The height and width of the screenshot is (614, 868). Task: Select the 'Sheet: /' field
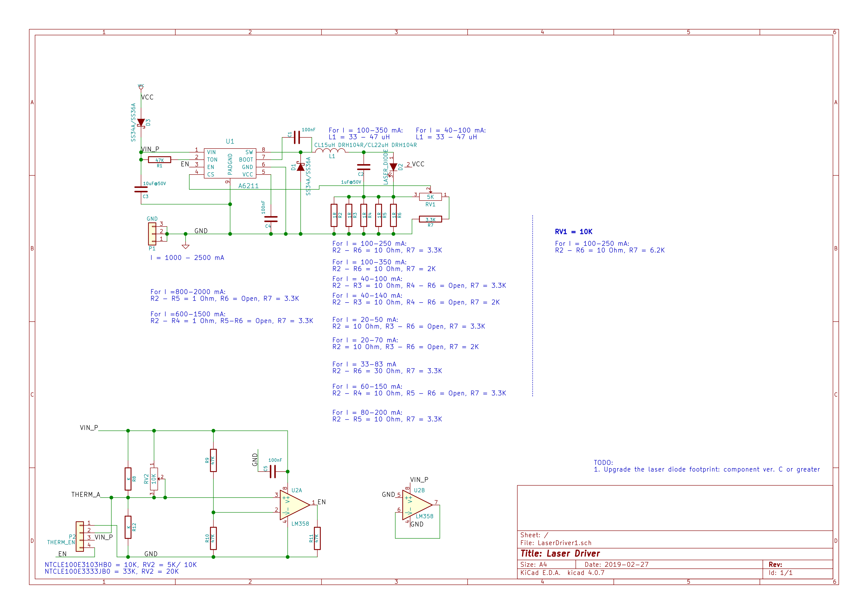point(534,535)
